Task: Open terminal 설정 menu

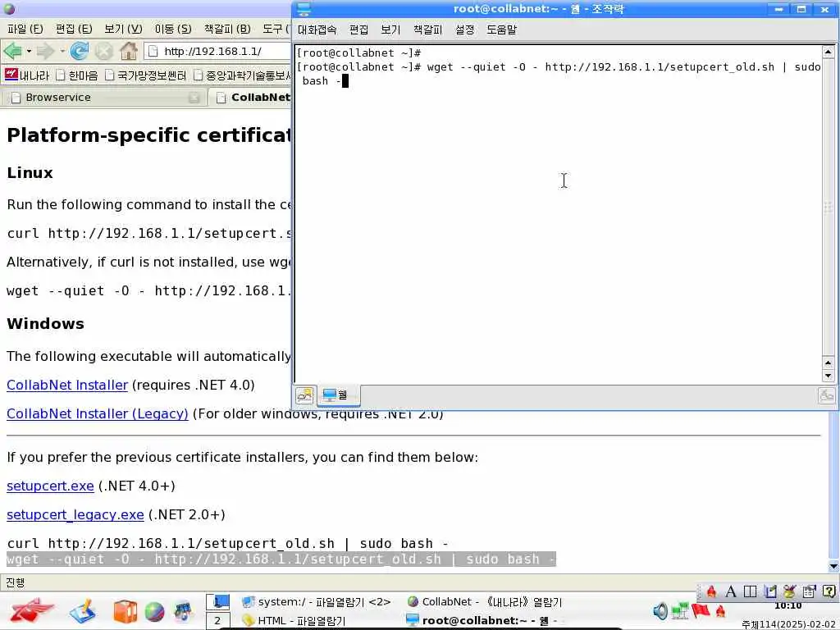Action: point(464,30)
